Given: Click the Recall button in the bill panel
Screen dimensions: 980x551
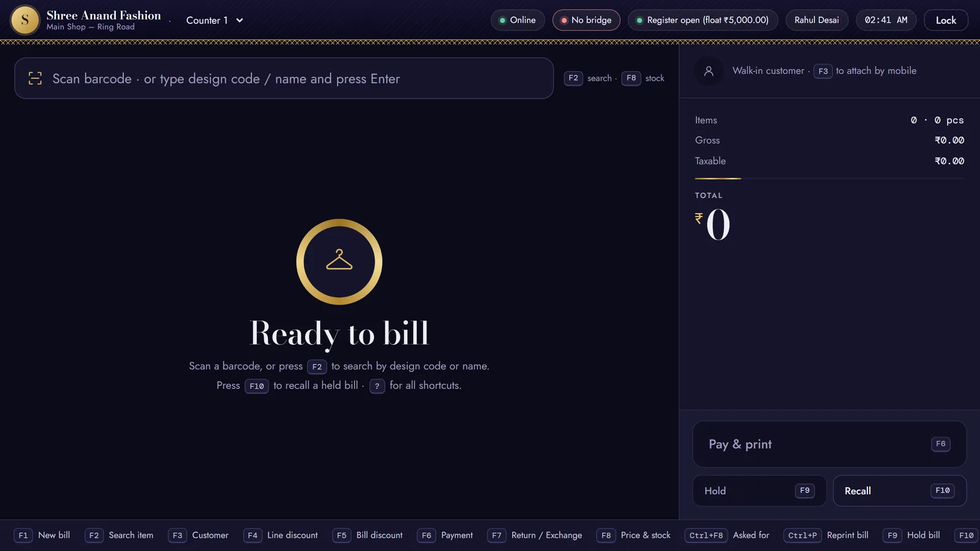Looking at the screenshot, I should pyautogui.click(x=900, y=491).
